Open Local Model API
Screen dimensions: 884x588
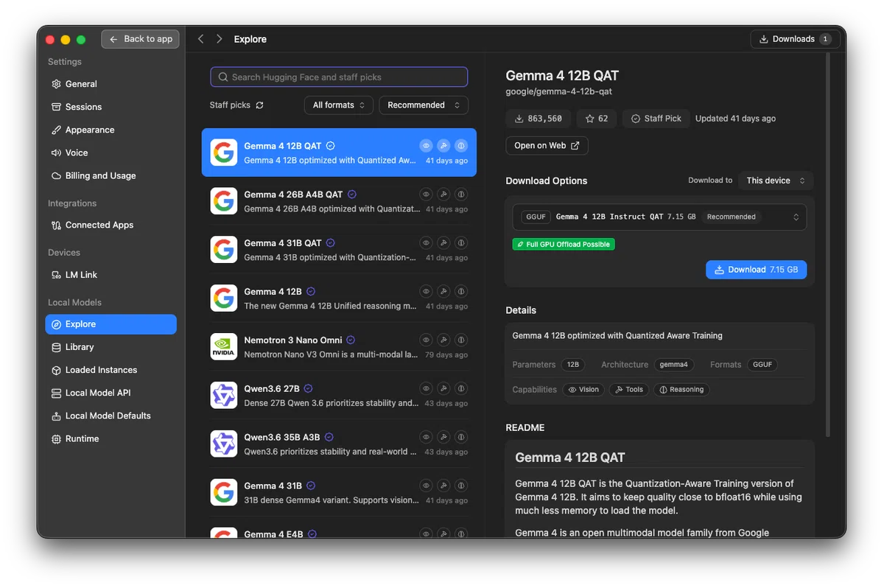click(x=110, y=393)
